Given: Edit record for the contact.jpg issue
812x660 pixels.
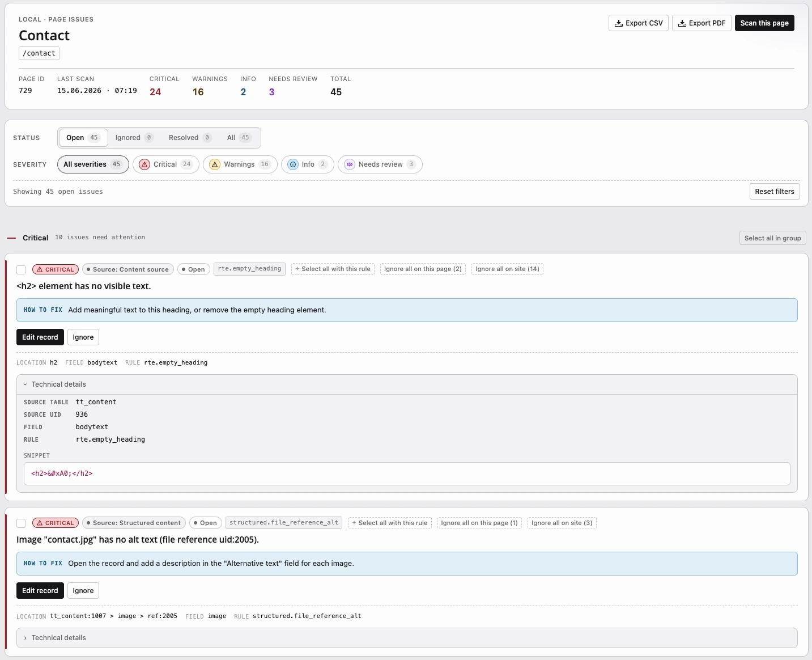Looking at the screenshot, I should (40, 591).
